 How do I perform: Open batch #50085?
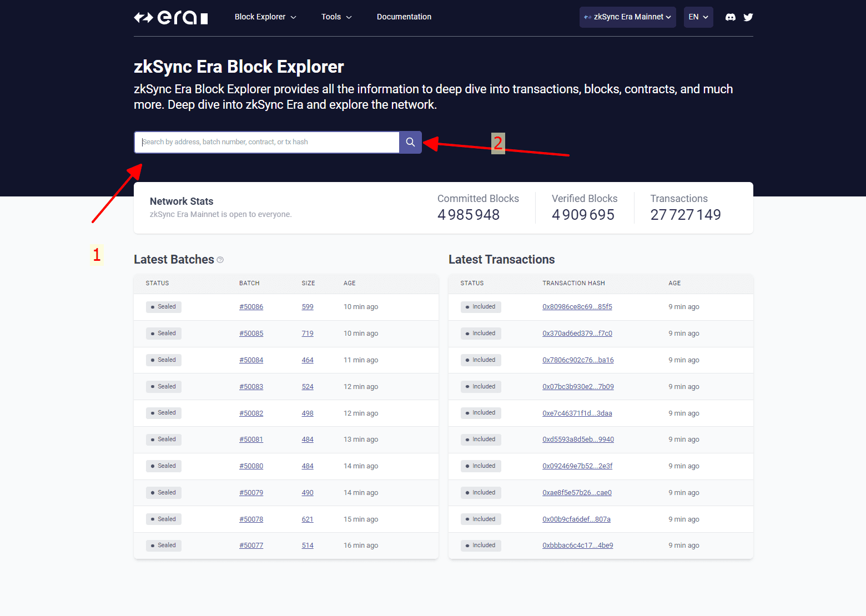click(x=251, y=334)
